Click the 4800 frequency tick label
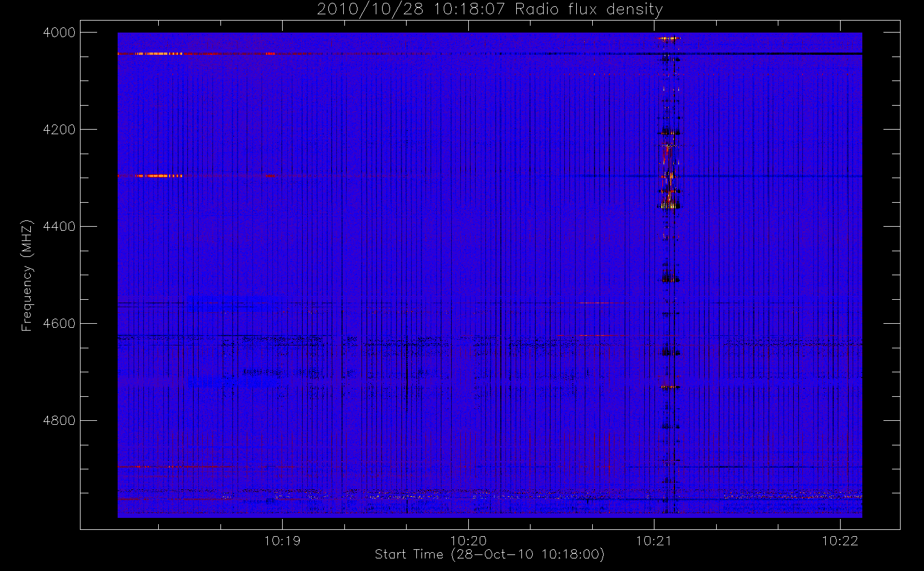 tap(59, 421)
